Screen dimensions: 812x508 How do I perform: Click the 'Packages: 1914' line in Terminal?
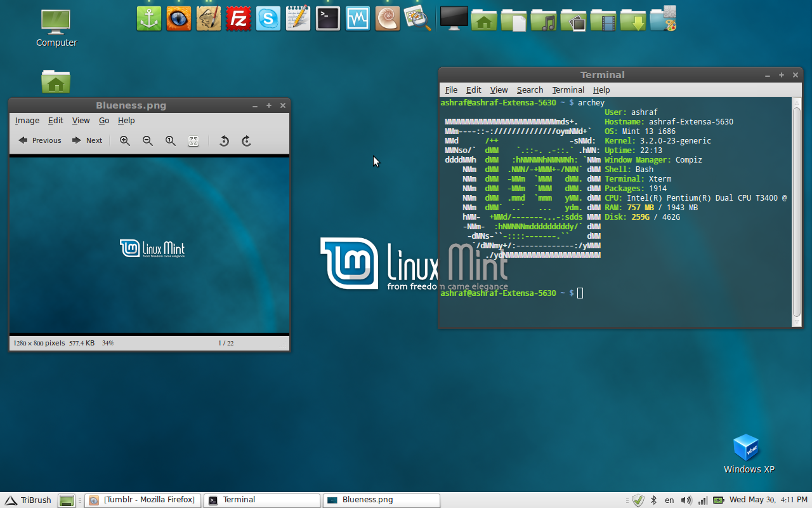(636, 189)
